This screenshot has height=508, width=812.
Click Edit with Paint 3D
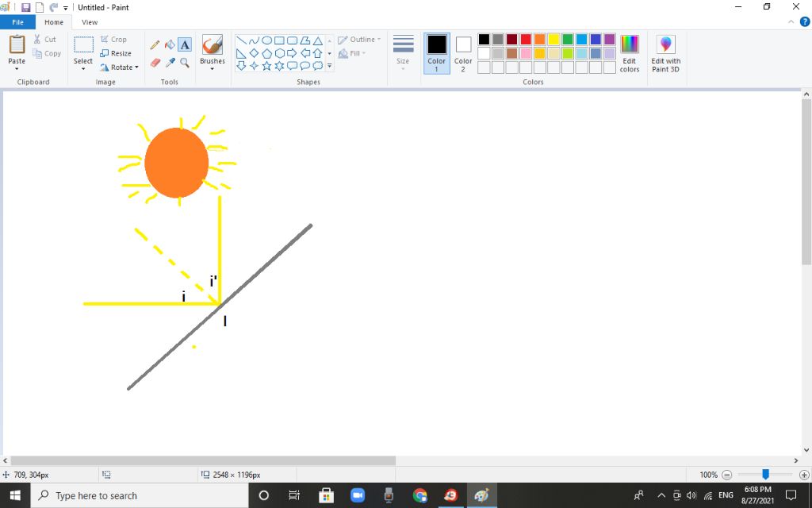[665, 53]
